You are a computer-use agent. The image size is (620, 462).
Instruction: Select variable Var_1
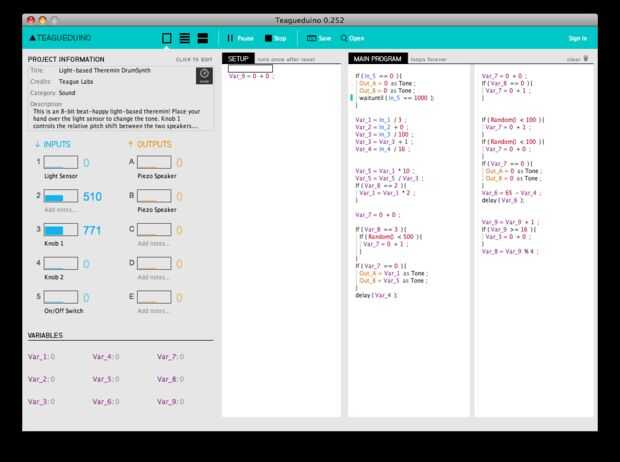click(42, 357)
